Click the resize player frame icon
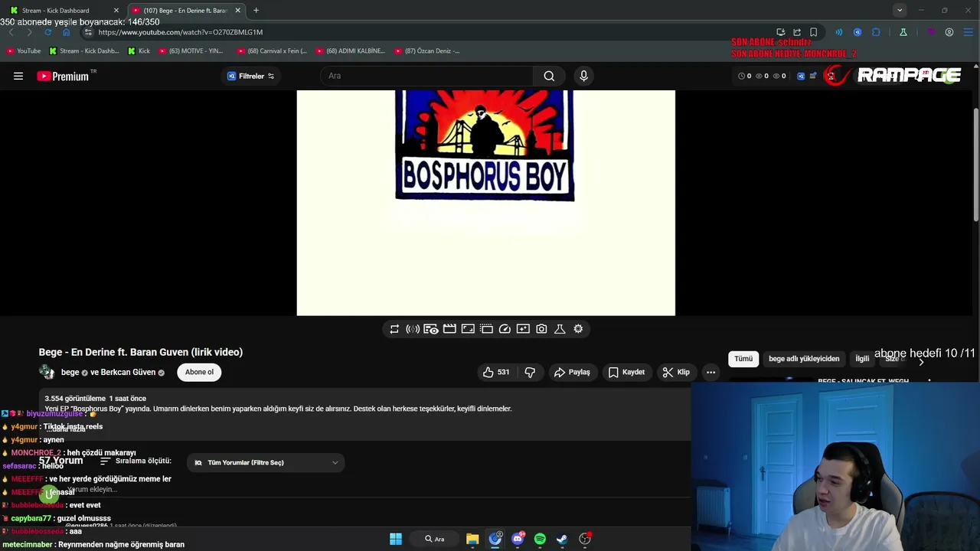This screenshot has width=980, height=551. pyautogui.click(x=468, y=329)
